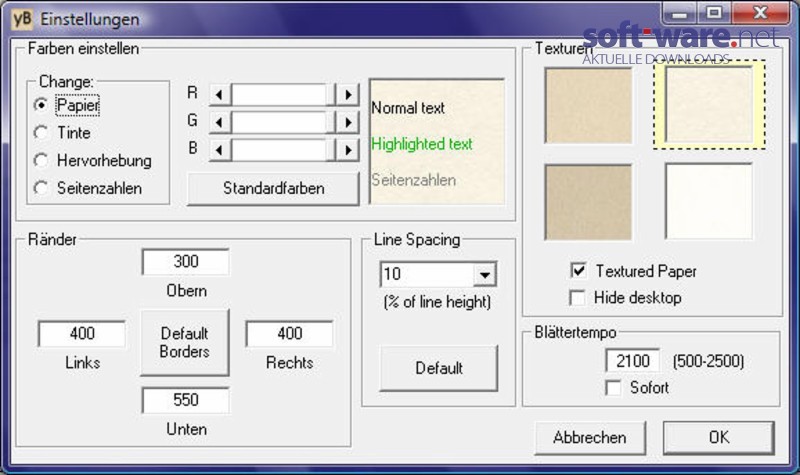800x475 pixels.
Task: Click the yB icon in title bar
Action: click(22, 19)
